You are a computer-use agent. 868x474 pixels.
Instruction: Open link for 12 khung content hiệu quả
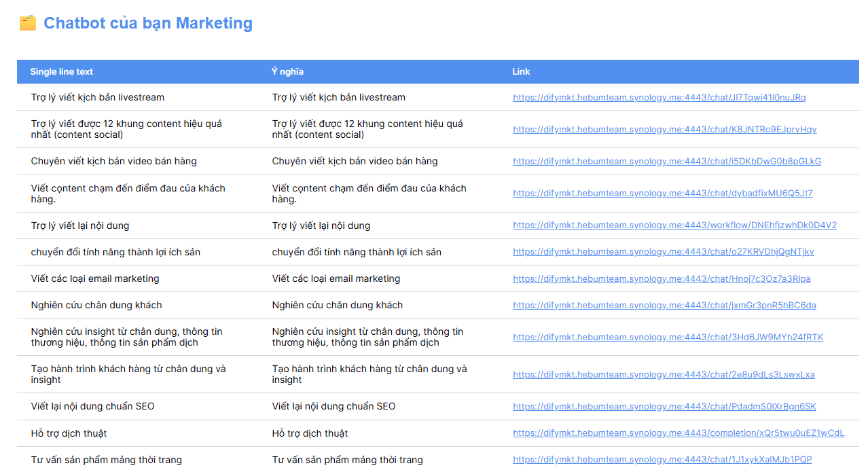click(664, 130)
